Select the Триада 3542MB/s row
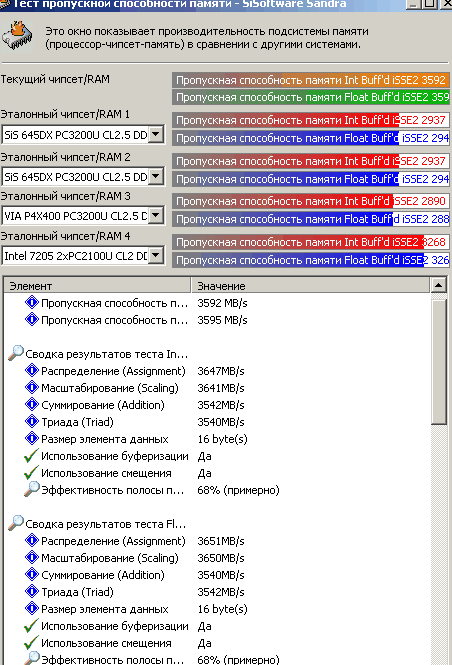Image resolution: width=452 pixels, height=665 pixels. [217, 592]
